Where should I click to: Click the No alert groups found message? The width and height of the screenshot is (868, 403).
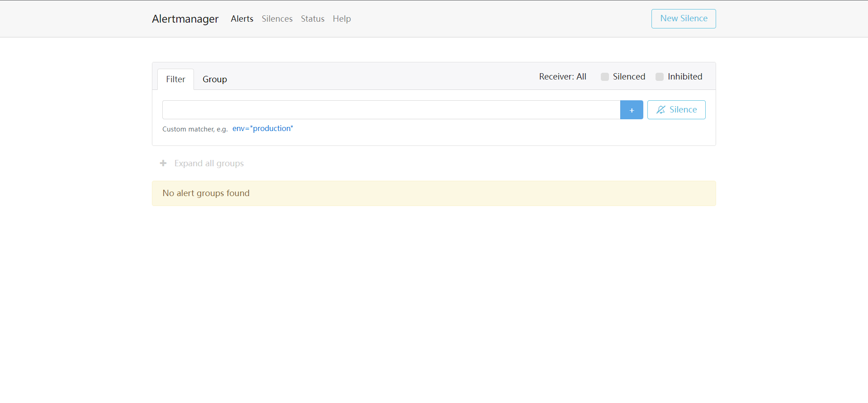click(x=434, y=193)
